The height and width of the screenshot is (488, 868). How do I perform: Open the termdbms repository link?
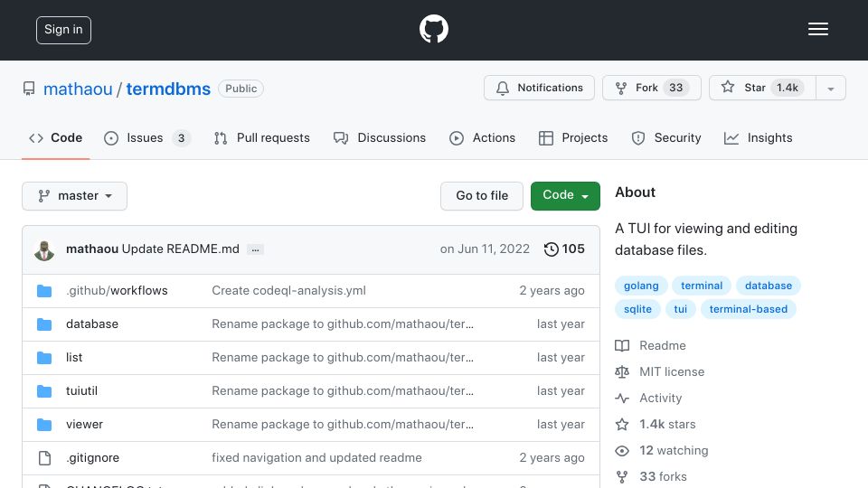[x=168, y=89]
